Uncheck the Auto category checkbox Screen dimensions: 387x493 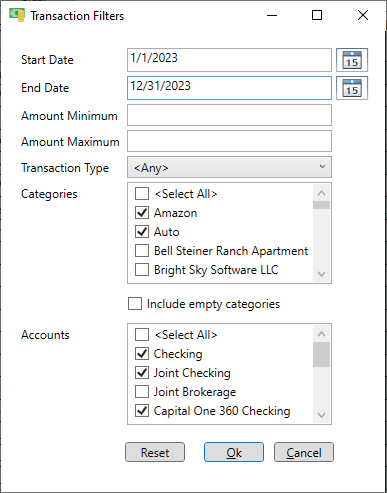coord(142,232)
